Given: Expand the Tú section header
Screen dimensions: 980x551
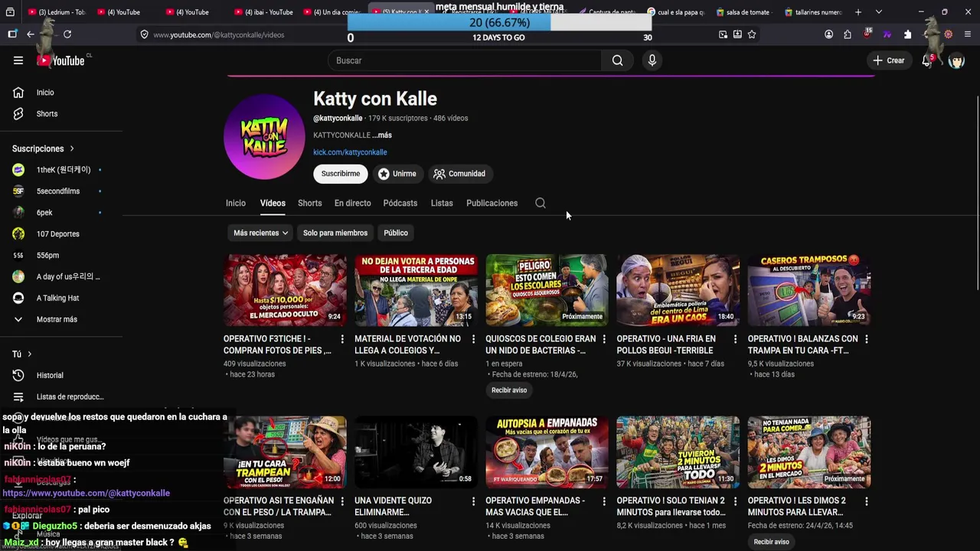Looking at the screenshot, I should [21, 354].
